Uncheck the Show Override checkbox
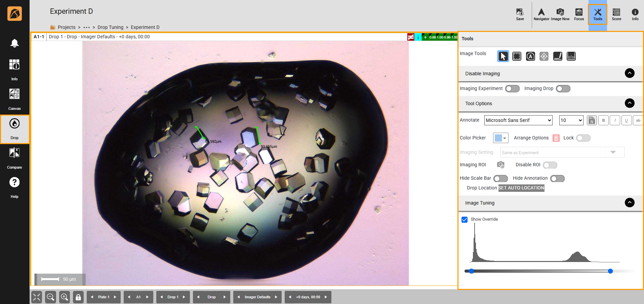This screenshot has width=644, height=304. [x=465, y=220]
